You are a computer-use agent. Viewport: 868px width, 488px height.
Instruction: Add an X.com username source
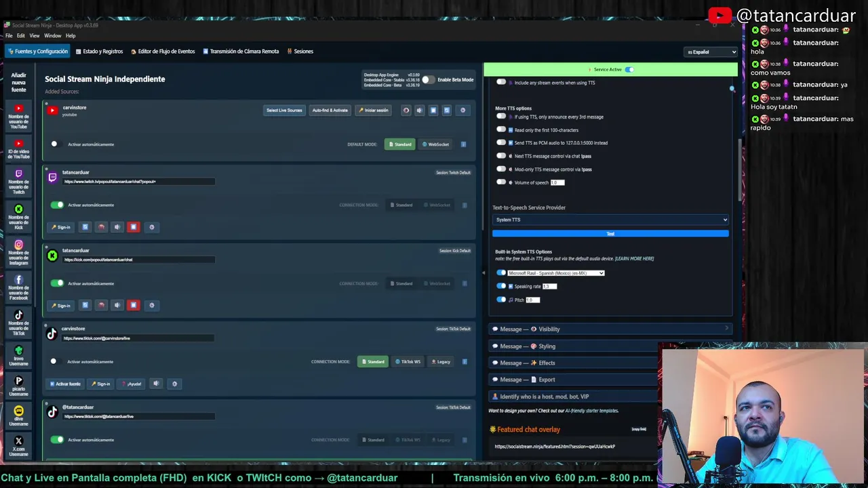[18, 446]
